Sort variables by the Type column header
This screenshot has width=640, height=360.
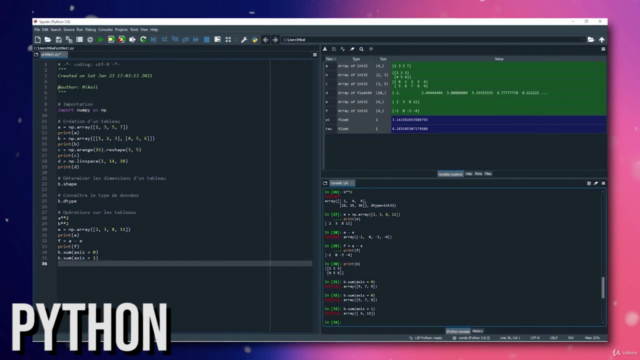point(356,59)
